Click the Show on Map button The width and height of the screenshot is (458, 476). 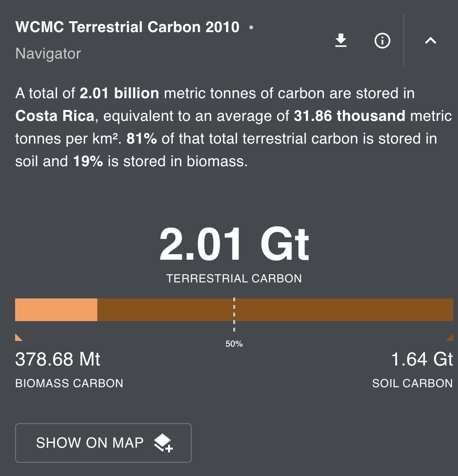coord(103,442)
